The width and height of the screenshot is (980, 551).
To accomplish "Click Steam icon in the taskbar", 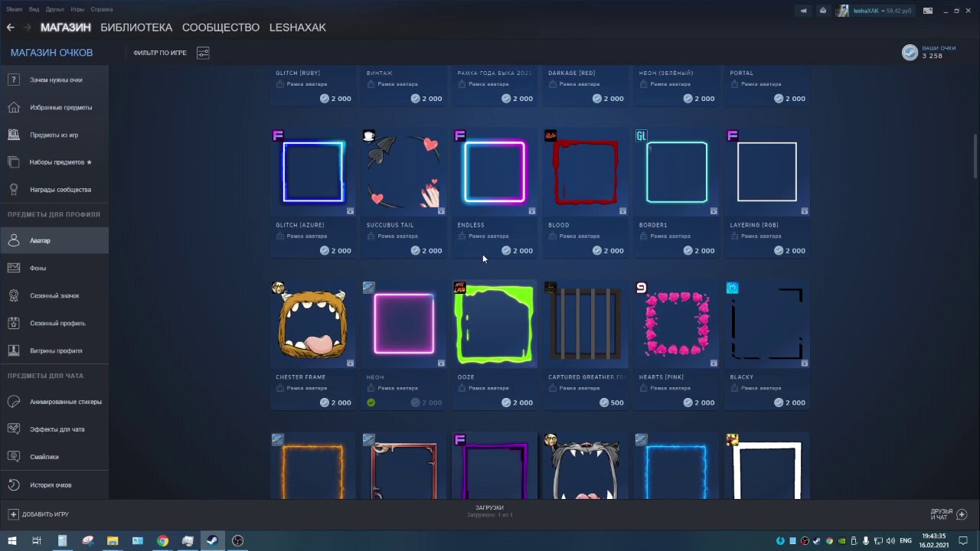I will click(213, 540).
